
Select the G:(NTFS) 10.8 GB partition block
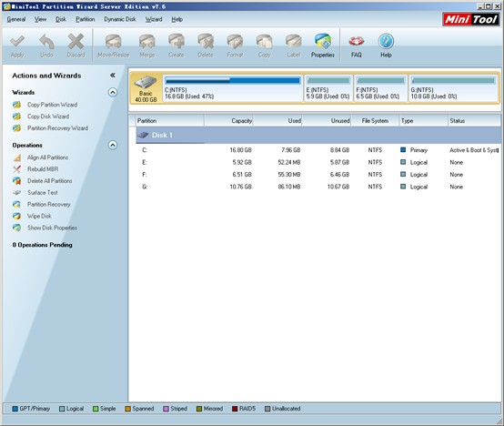point(453,88)
